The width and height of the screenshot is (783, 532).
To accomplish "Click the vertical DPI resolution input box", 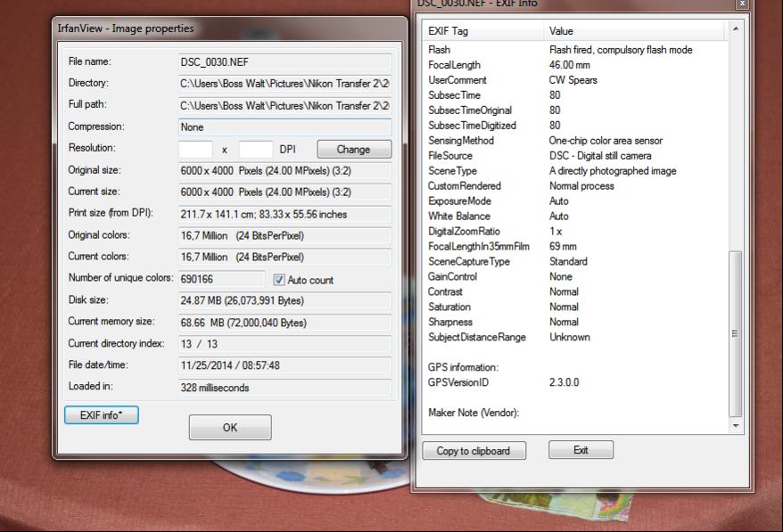I will [x=256, y=150].
